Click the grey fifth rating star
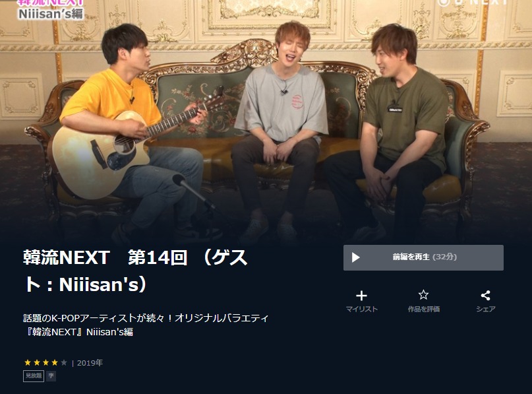This screenshot has height=394, width=532. [x=64, y=363]
